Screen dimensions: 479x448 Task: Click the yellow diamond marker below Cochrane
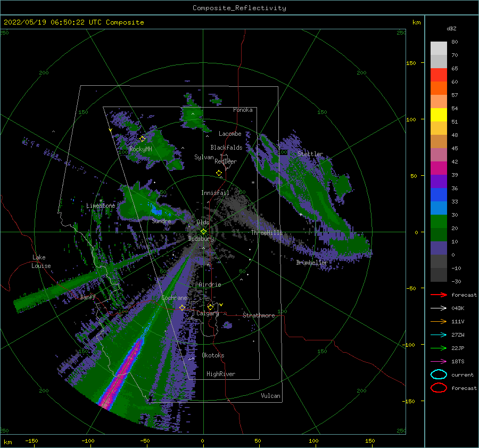[183, 308]
